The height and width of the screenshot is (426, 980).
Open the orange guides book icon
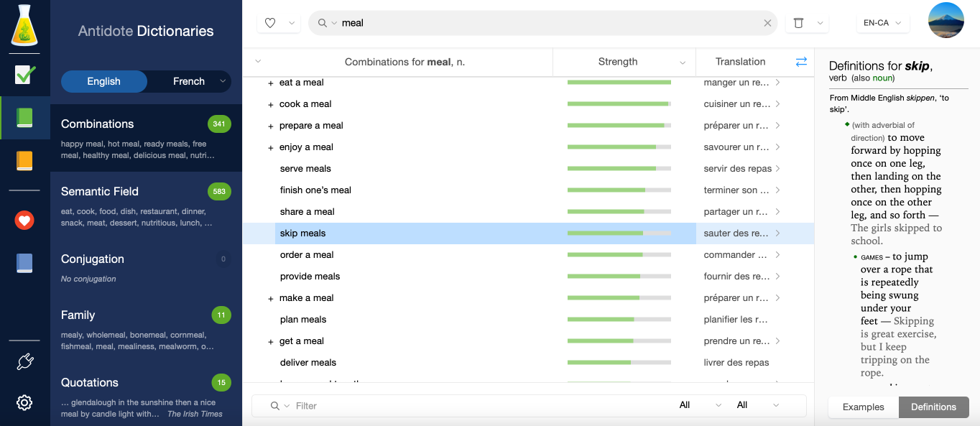click(25, 160)
